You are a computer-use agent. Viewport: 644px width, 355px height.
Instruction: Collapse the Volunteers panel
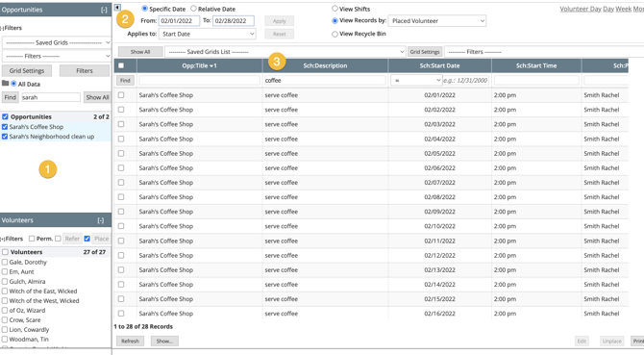[101, 220]
